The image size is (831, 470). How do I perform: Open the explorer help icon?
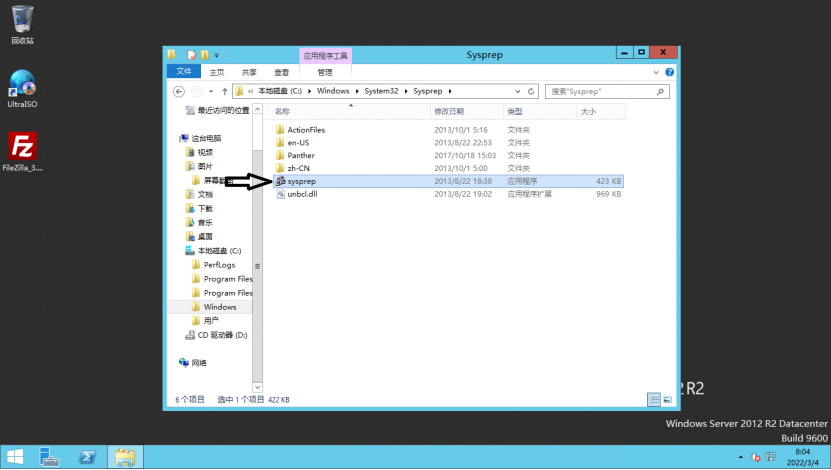click(669, 72)
